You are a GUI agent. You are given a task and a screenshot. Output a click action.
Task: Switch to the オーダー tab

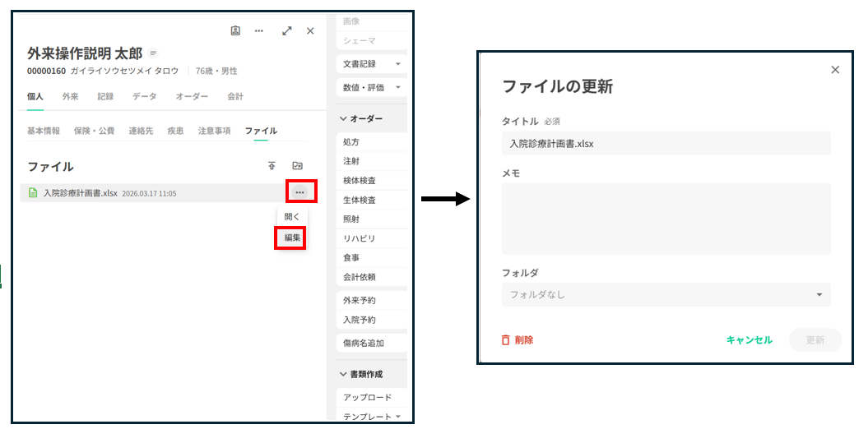192,96
